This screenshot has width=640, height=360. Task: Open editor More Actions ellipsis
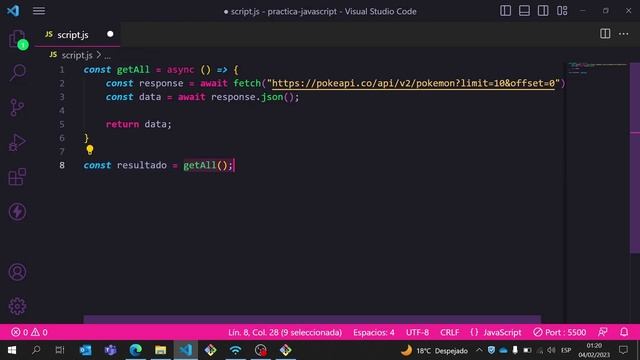(x=623, y=34)
